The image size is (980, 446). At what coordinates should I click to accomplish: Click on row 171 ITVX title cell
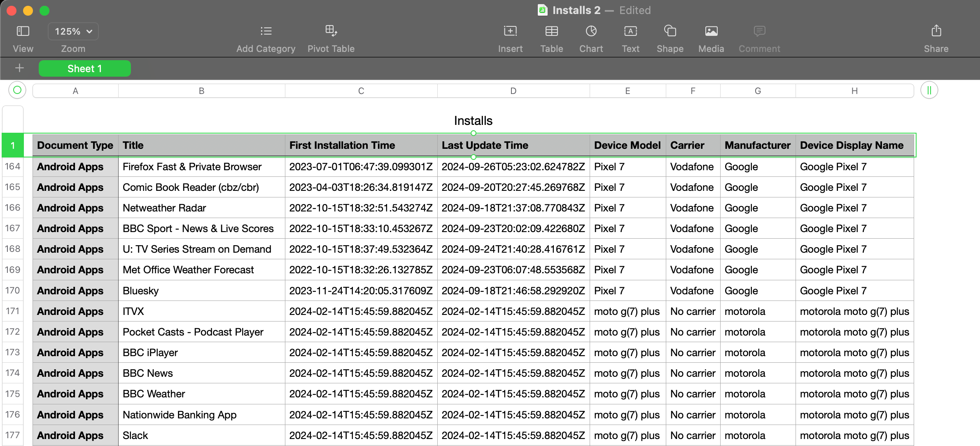coord(200,311)
